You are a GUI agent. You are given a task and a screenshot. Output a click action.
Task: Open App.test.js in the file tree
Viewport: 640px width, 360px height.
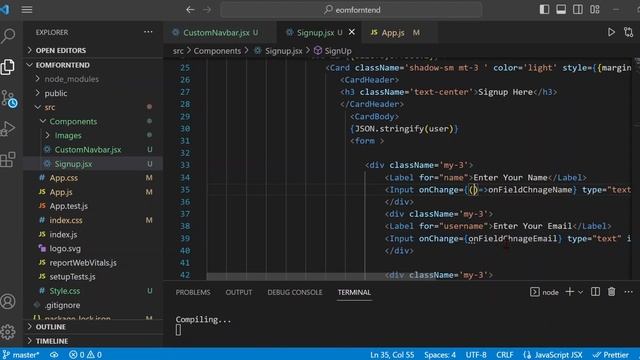pos(69,206)
